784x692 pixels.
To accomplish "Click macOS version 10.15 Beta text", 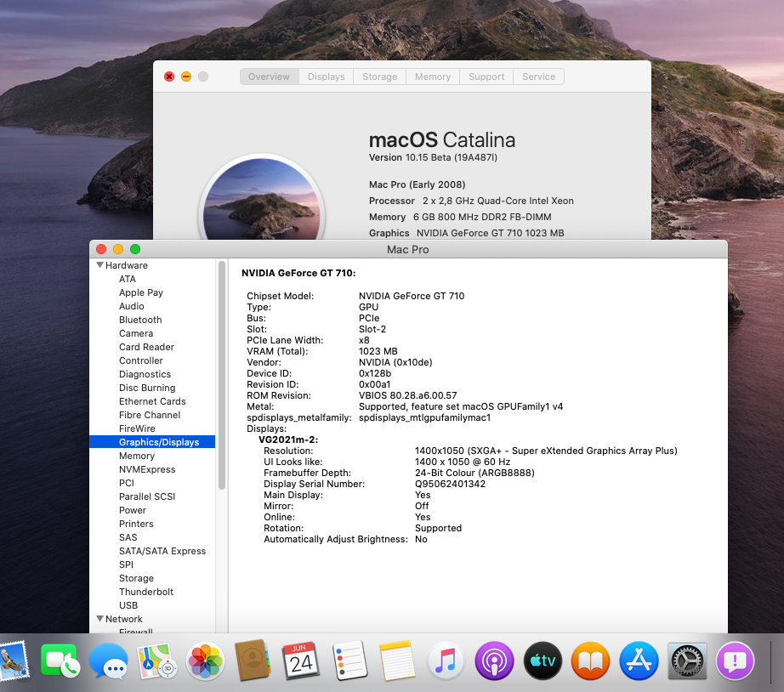I will [x=433, y=157].
